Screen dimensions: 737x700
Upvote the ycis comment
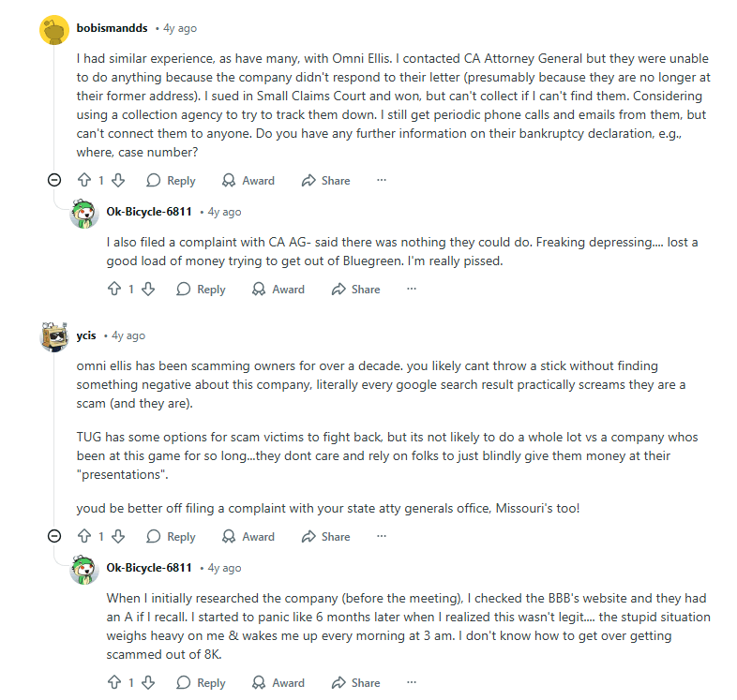pos(84,537)
